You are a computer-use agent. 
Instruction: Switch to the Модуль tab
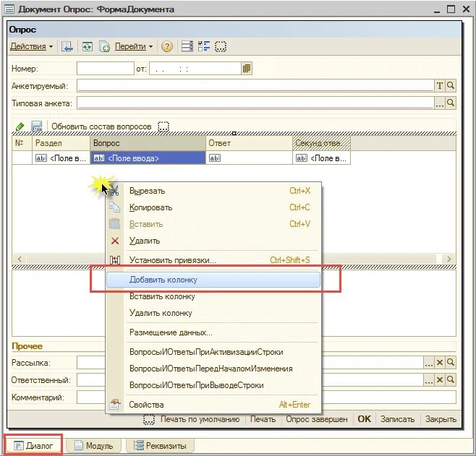pyautogui.click(x=94, y=446)
